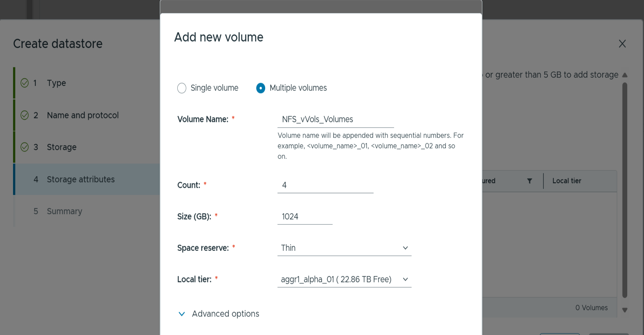Open the Local tier dropdown
644x335 pixels.
tap(344, 280)
